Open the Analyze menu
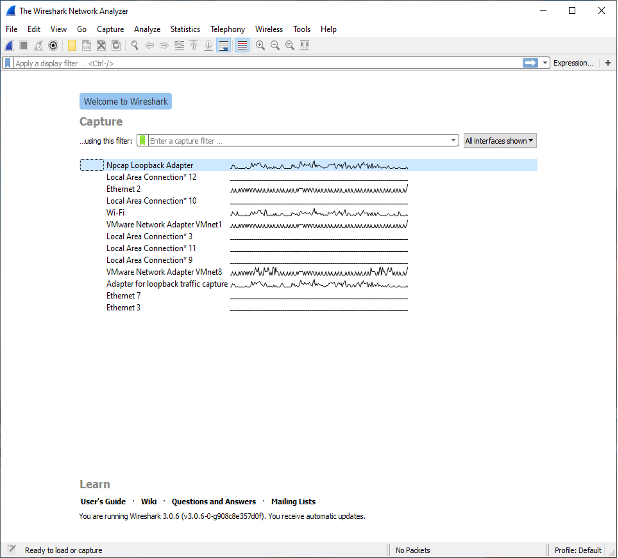 [x=147, y=29]
